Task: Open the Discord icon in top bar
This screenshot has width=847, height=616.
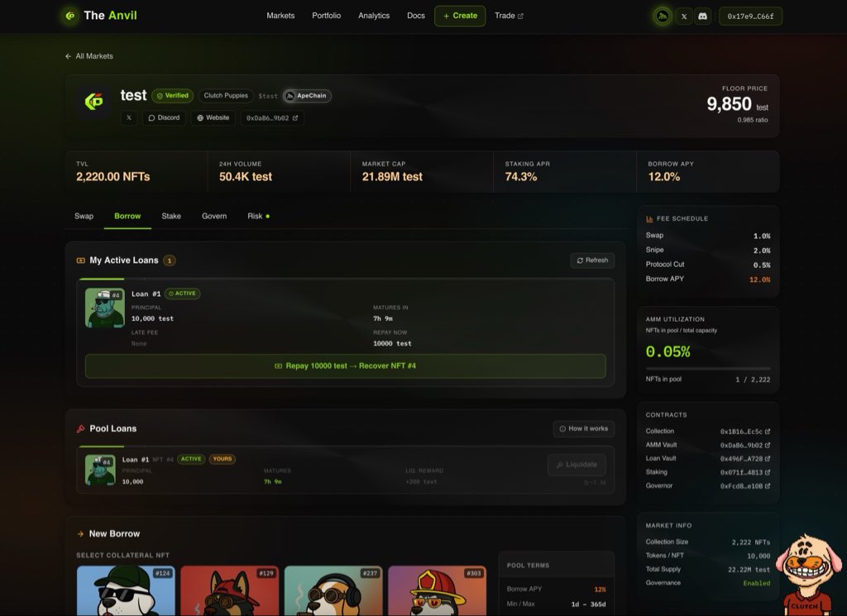Action: (x=702, y=16)
